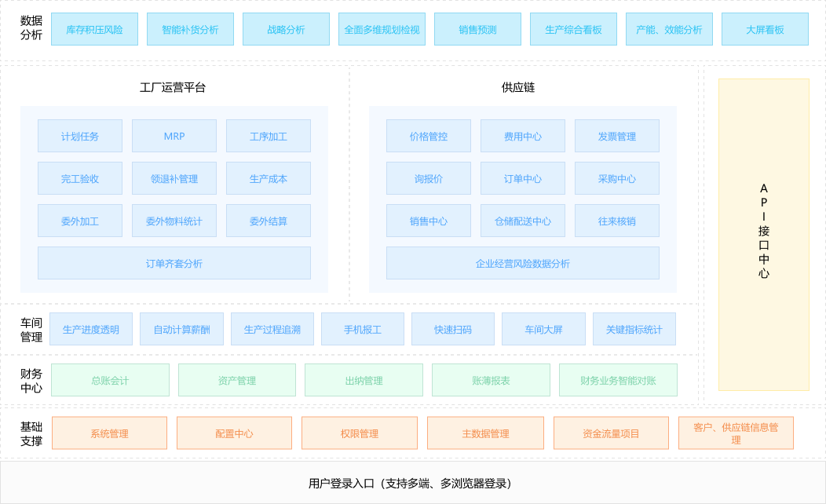Viewport: 826px width, 504px height.
Task: Click the 权限管理 module
Action: (360, 433)
